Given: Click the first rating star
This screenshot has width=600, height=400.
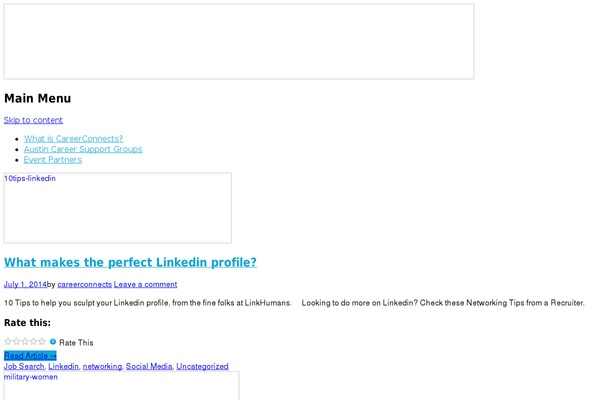Looking at the screenshot, I should 8,342.
